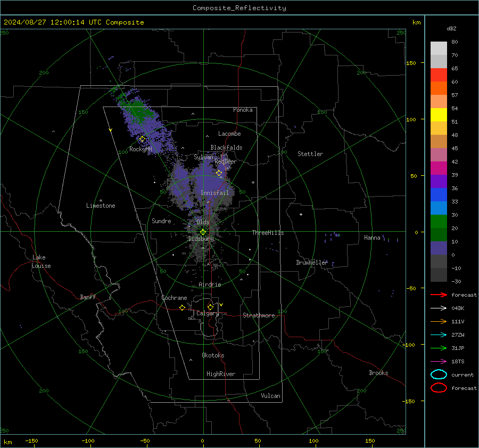This screenshot has width=479, height=448.
Task: Click the Banff label
Action: point(88,297)
